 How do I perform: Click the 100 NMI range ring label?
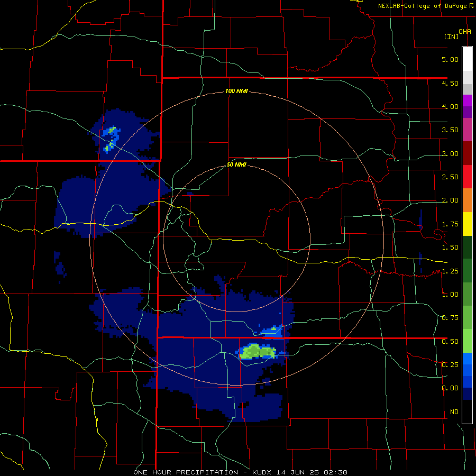tap(236, 91)
